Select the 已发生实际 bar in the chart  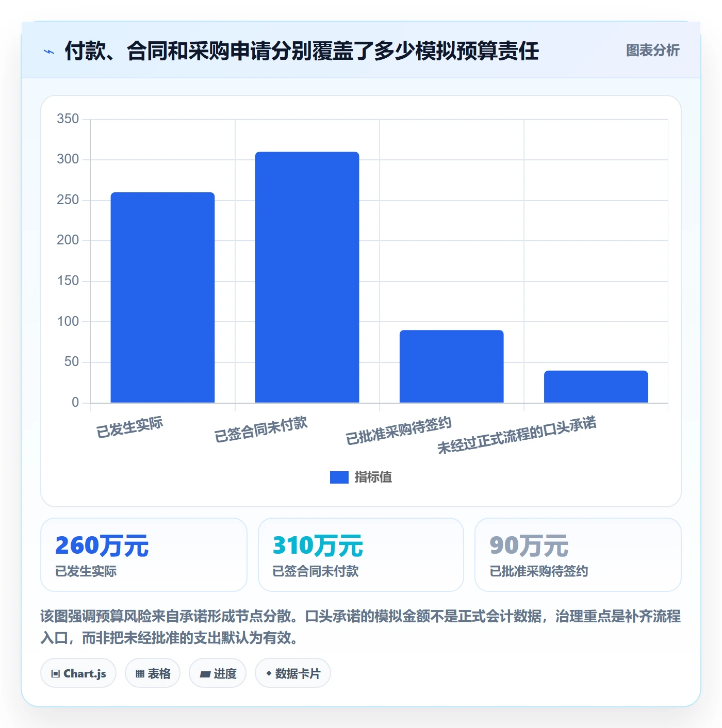[162, 297]
